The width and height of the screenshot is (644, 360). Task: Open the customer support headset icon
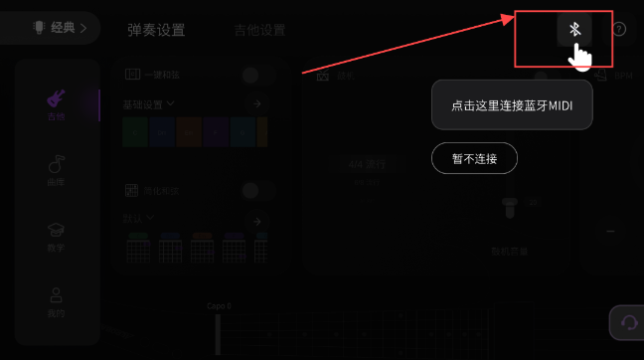(x=627, y=322)
